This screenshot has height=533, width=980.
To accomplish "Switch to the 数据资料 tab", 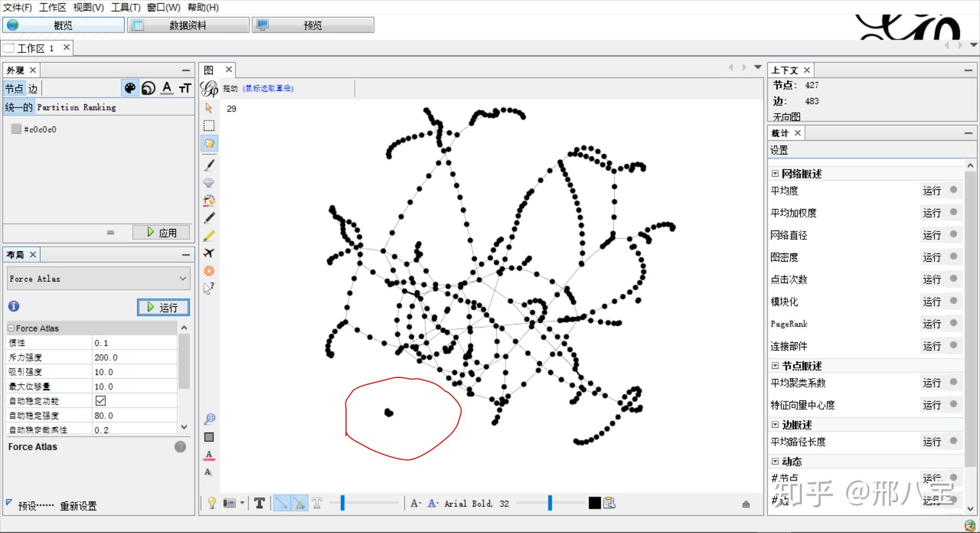I will 188,25.
